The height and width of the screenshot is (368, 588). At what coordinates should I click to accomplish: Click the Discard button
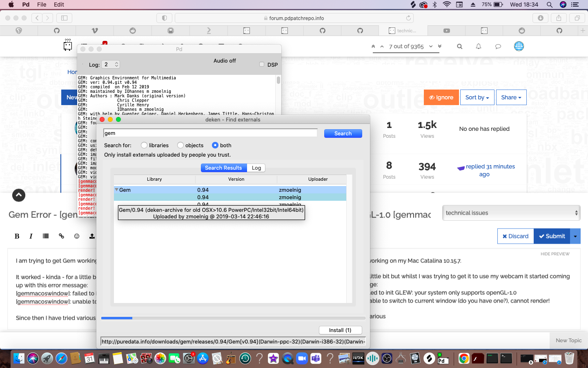pyautogui.click(x=515, y=236)
